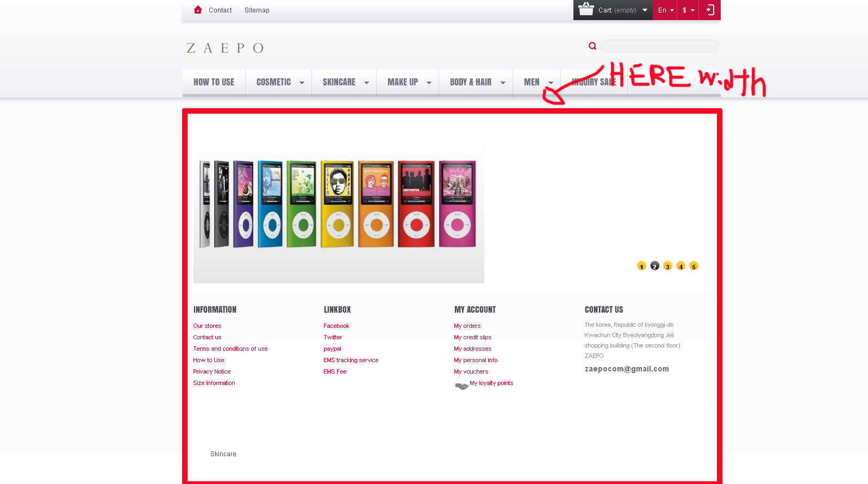Screen dimensions: 868x484
Task: Click the Linkbox footer heading
Action: coord(338,309)
